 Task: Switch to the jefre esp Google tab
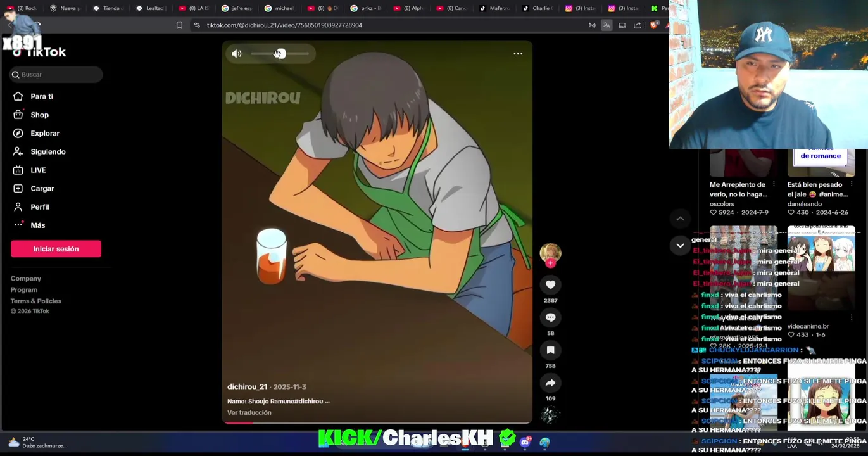237,8
